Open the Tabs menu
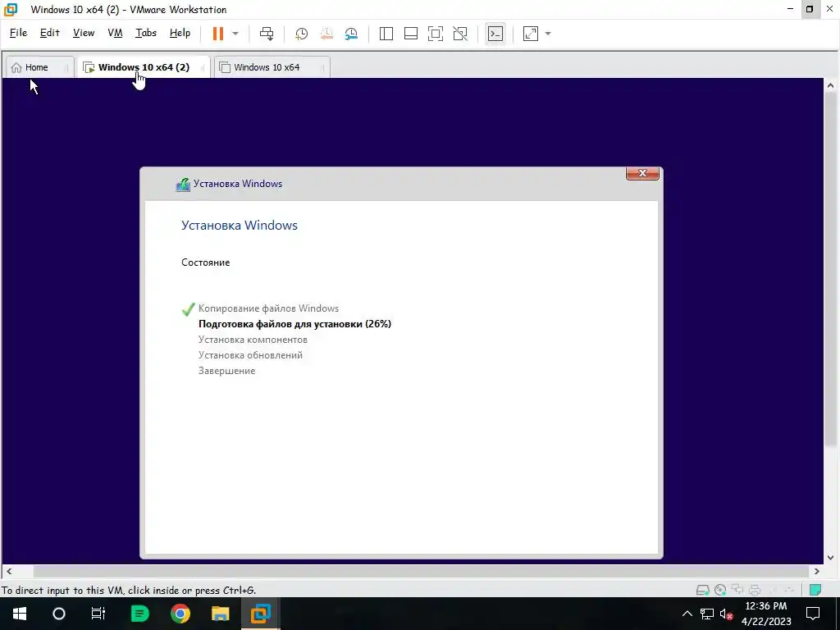 click(146, 33)
